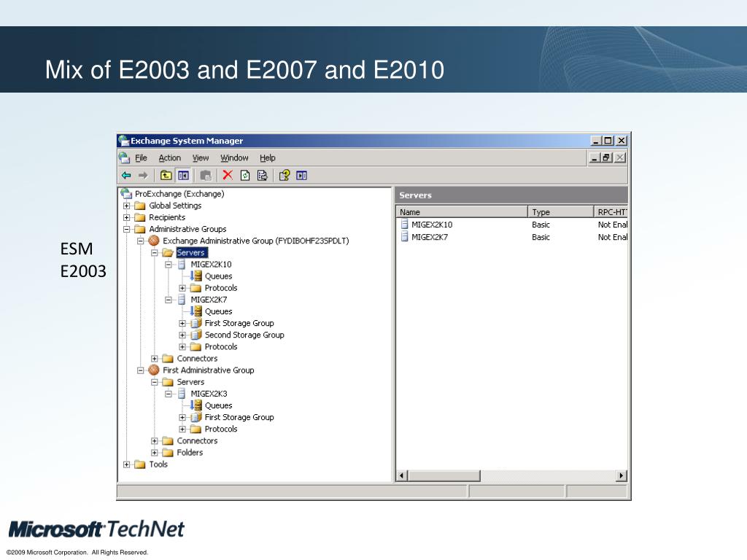Image resolution: width=747 pixels, height=560 pixels.
Task: Click the Queues icon under MIGEX2K10
Action: [196, 276]
